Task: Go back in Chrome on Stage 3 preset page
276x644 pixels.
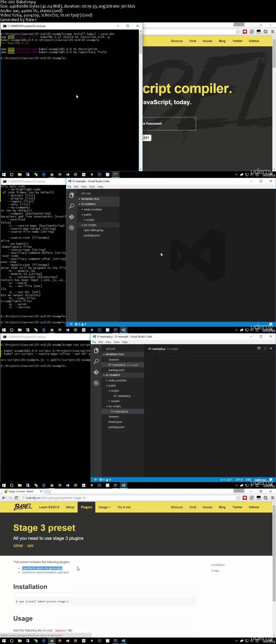Action: (x=4, y=498)
